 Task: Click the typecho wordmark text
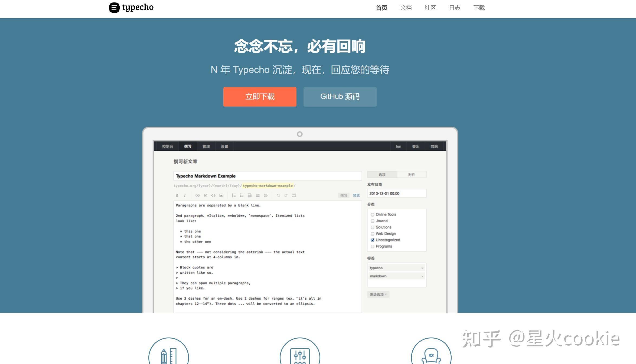138,8
